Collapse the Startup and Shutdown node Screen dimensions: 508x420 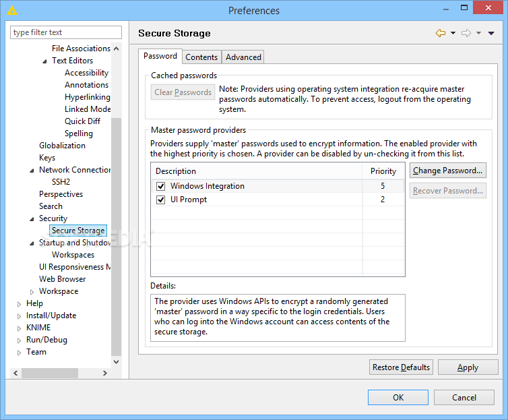(x=32, y=243)
